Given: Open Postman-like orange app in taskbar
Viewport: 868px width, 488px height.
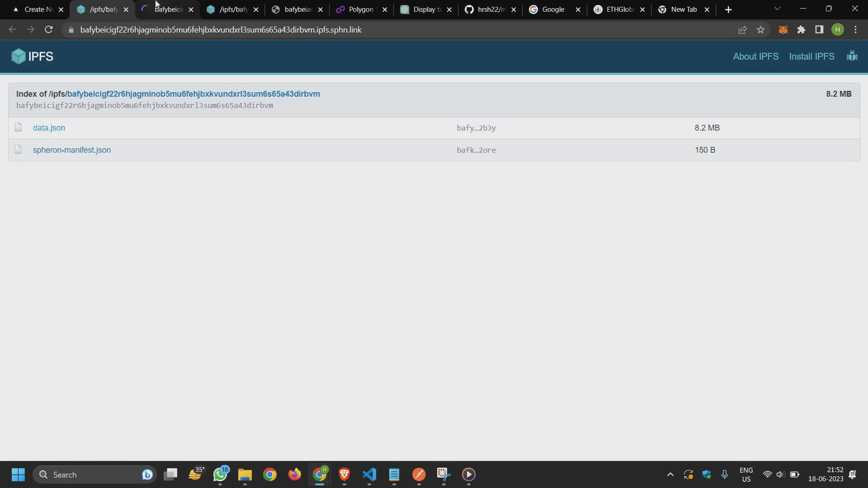Looking at the screenshot, I should click(419, 474).
